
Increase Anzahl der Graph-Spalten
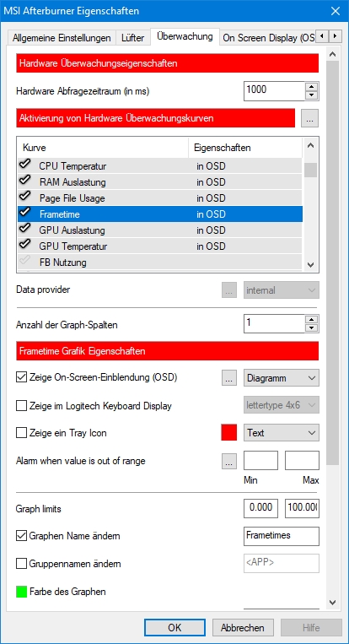point(312,320)
